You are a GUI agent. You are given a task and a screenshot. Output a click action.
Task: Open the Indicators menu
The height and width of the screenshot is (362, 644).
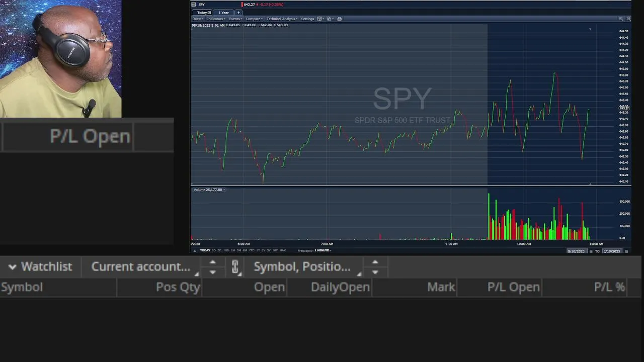216,19
